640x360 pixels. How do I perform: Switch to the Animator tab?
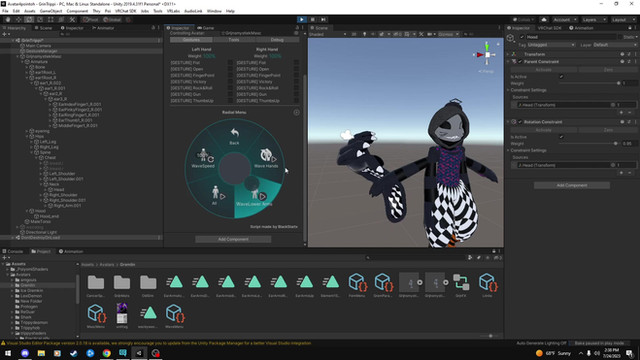tap(102, 28)
